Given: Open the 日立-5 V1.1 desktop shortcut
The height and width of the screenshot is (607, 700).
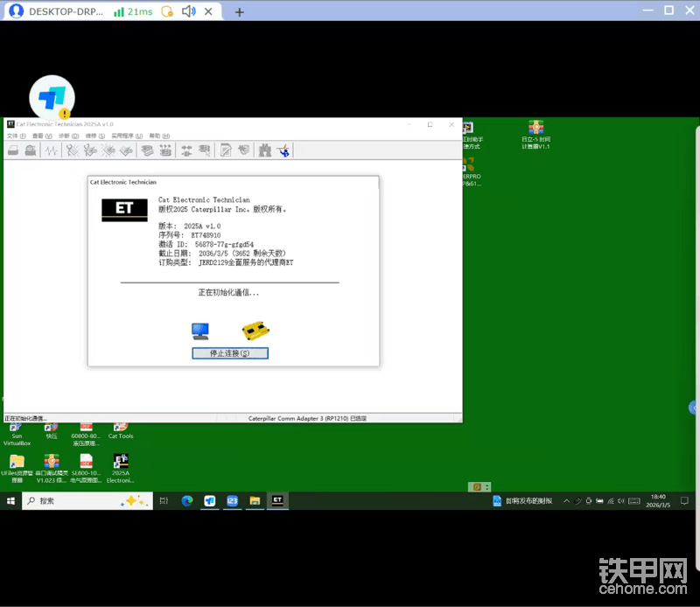Looking at the screenshot, I should click(x=535, y=135).
